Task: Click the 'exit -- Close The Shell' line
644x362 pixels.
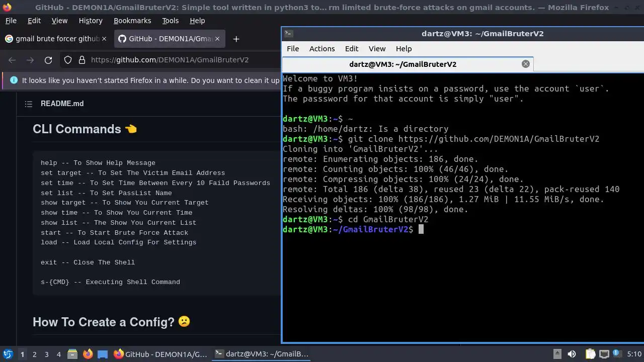Action: (x=88, y=262)
